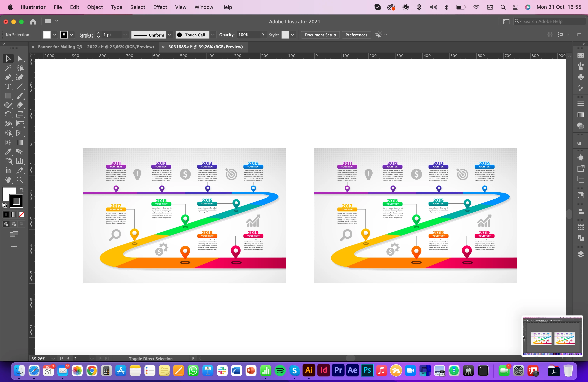Click the Document Setup button

point(320,35)
